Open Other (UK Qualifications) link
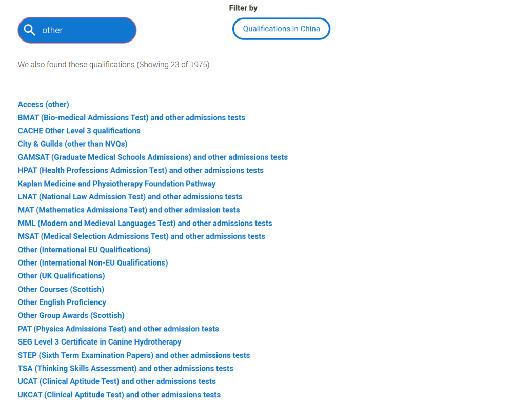 coord(62,276)
